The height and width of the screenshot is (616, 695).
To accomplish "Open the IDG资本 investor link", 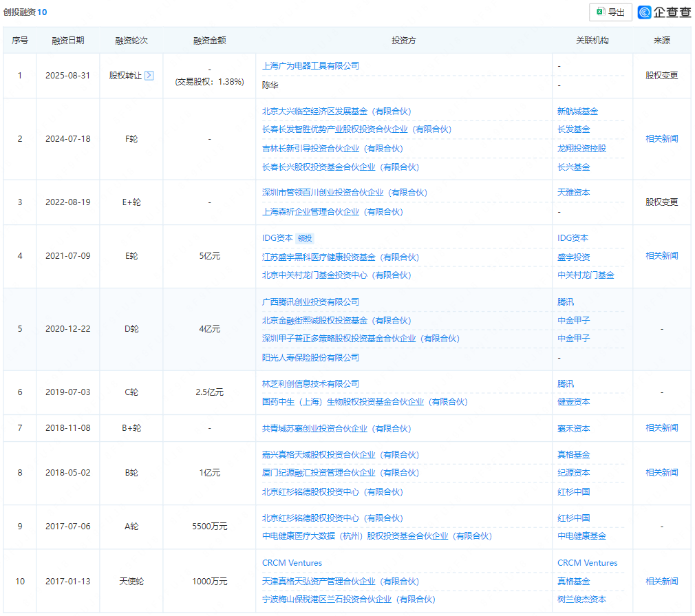I will tap(278, 238).
